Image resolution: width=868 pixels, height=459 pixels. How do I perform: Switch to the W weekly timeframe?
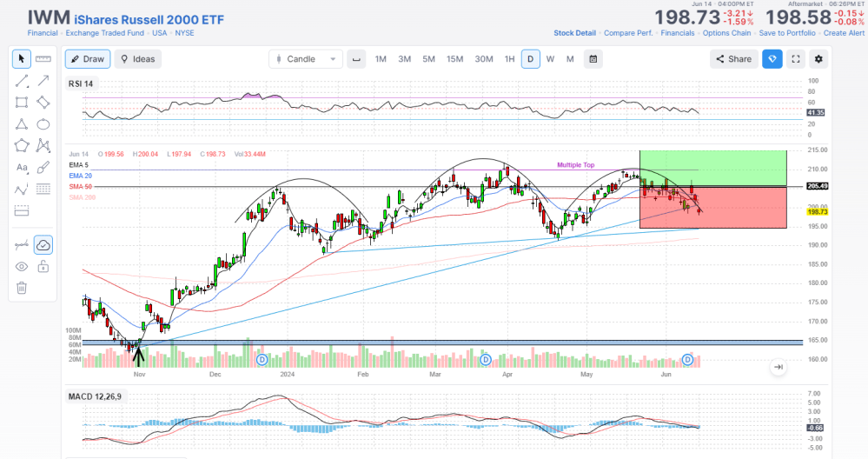click(550, 59)
